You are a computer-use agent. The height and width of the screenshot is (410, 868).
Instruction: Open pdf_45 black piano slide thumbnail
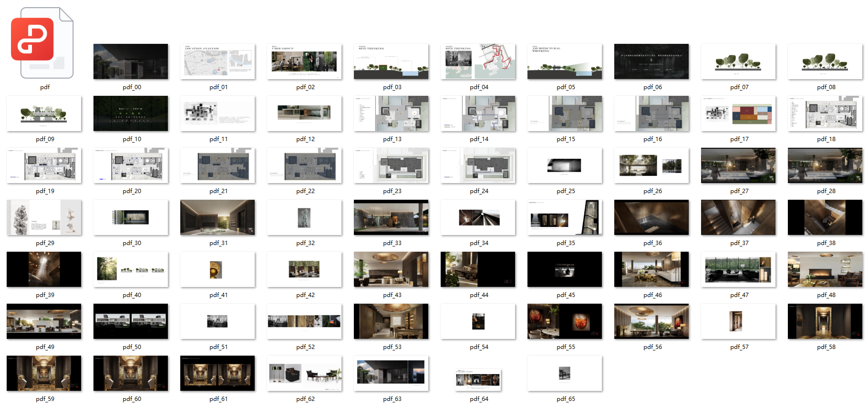coord(565,269)
